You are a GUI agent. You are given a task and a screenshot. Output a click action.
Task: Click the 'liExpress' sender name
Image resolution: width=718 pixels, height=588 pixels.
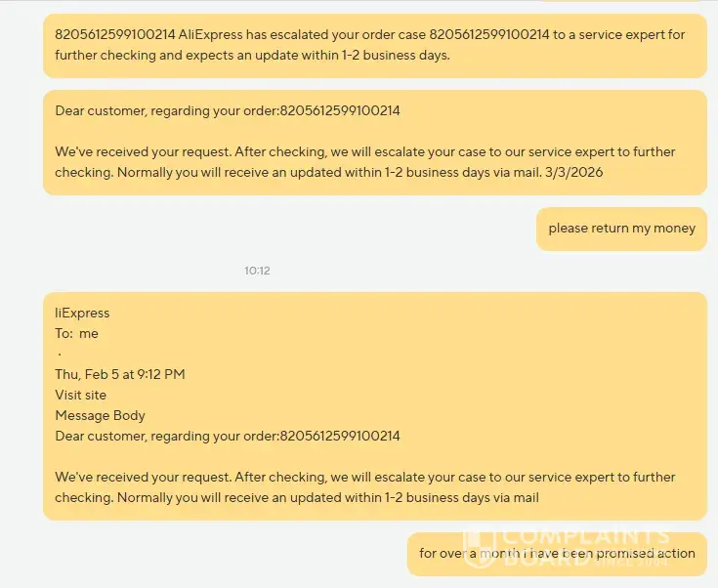point(82,313)
